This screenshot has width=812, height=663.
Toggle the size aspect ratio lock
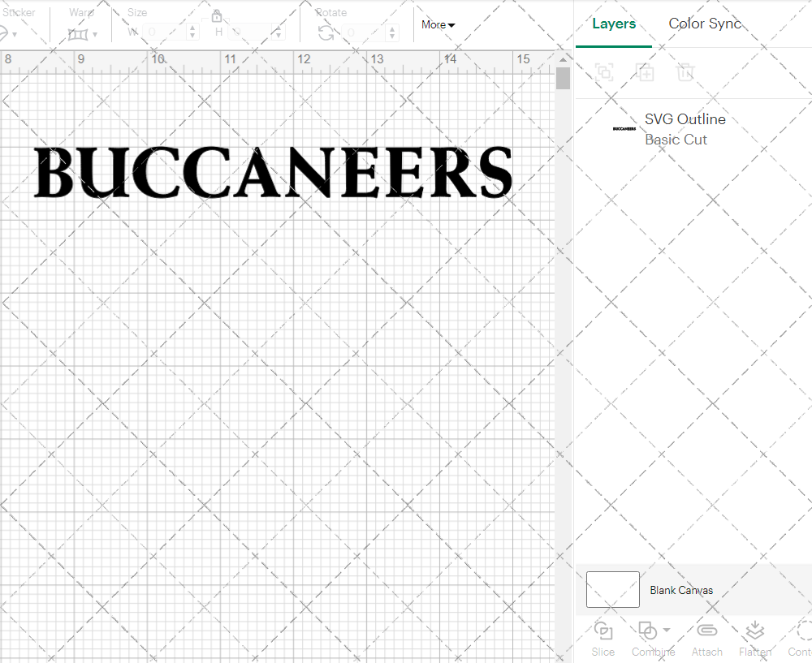pyautogui.click(x=217, y=15)
